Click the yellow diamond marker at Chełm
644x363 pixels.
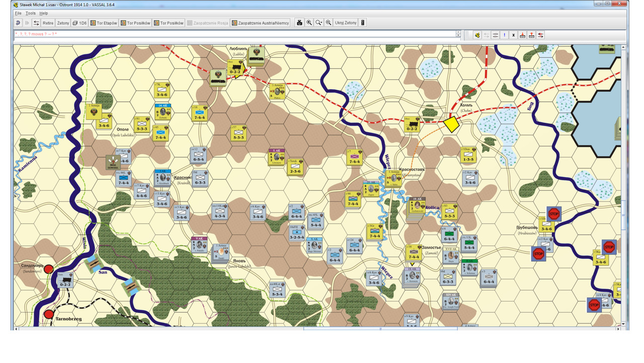pos(451,124)
